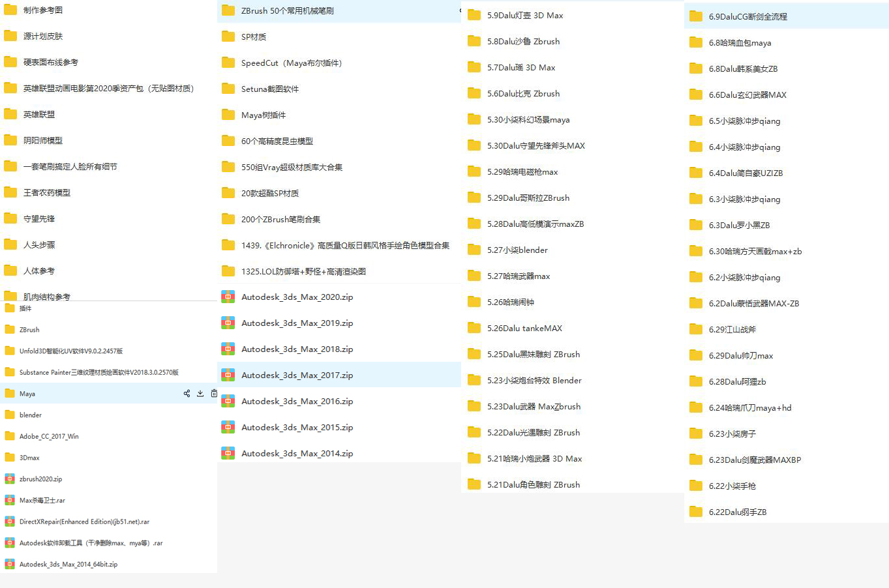889x588 pixels.
Task: Open the ZBrush 50个常用机械笔刷 folder
Action: pos(287,11)
